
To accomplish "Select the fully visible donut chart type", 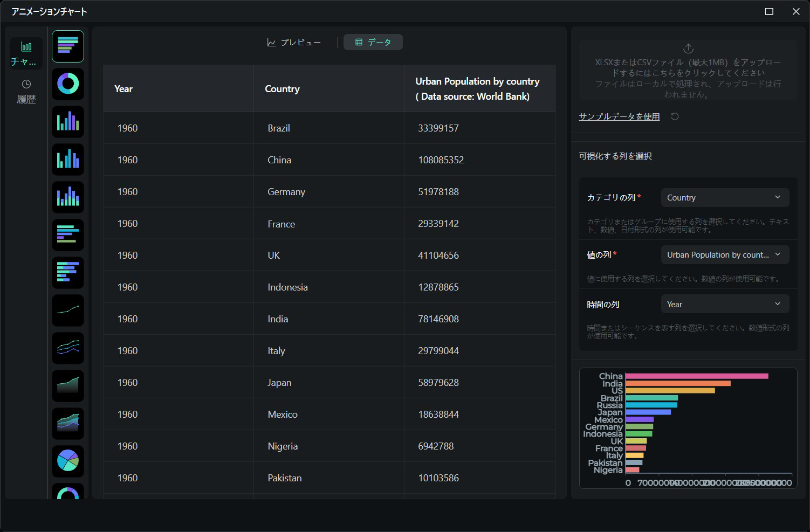I will click(x=68, y=84).
